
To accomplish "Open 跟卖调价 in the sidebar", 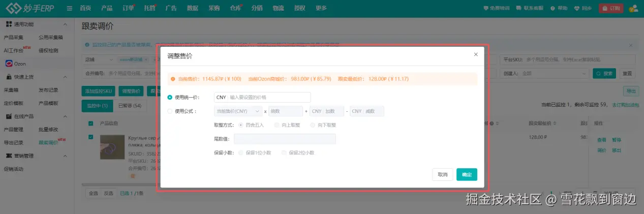I will (x=48, y=143).
